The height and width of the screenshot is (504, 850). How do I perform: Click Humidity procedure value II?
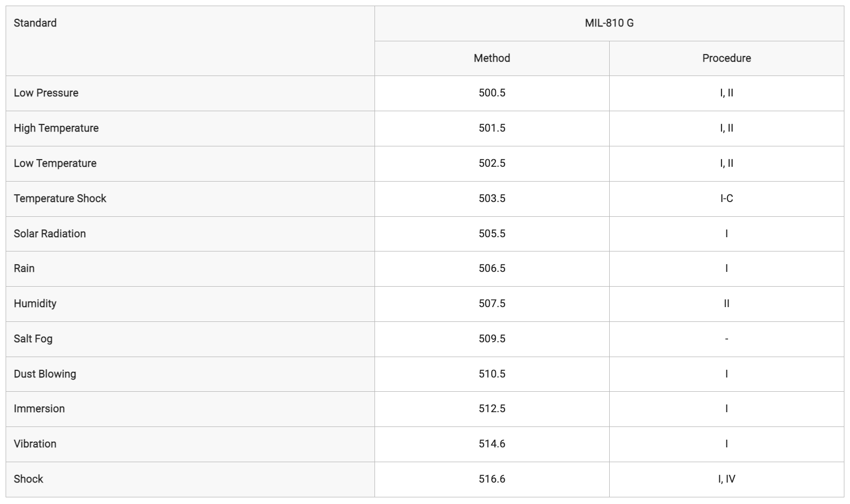point(727,304)
